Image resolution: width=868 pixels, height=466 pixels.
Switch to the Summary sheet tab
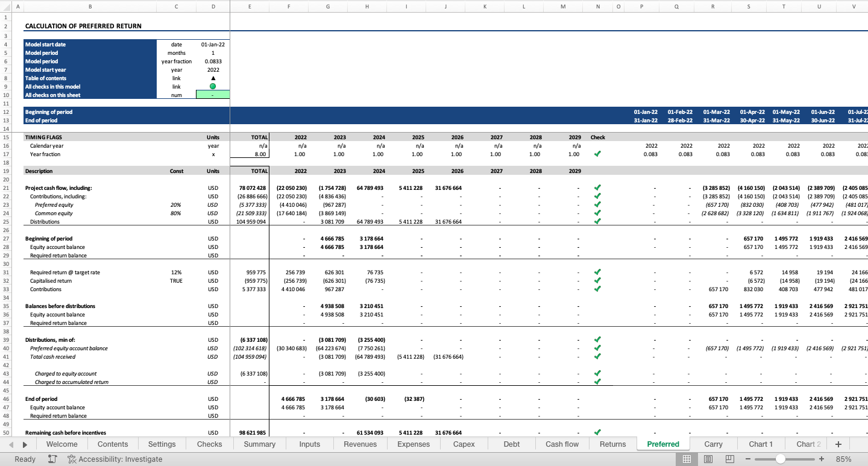260,444
